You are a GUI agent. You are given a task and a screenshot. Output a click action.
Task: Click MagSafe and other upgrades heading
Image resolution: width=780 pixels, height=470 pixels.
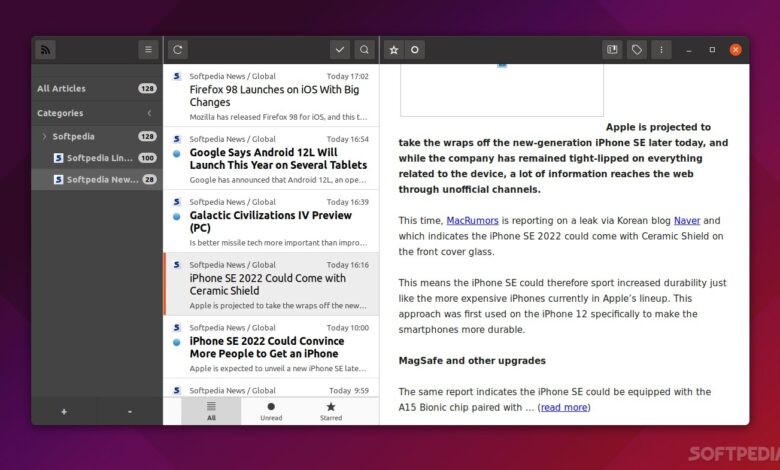click(472, 361)
